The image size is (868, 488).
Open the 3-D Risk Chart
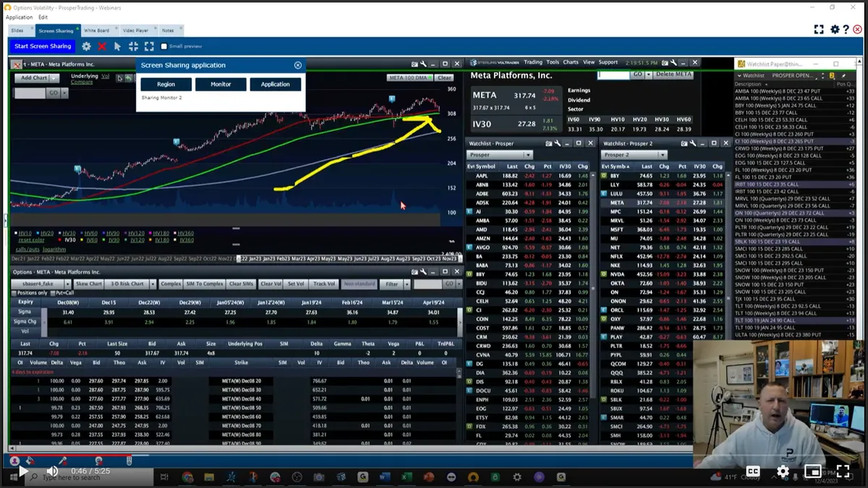click(x=127, y=283)
